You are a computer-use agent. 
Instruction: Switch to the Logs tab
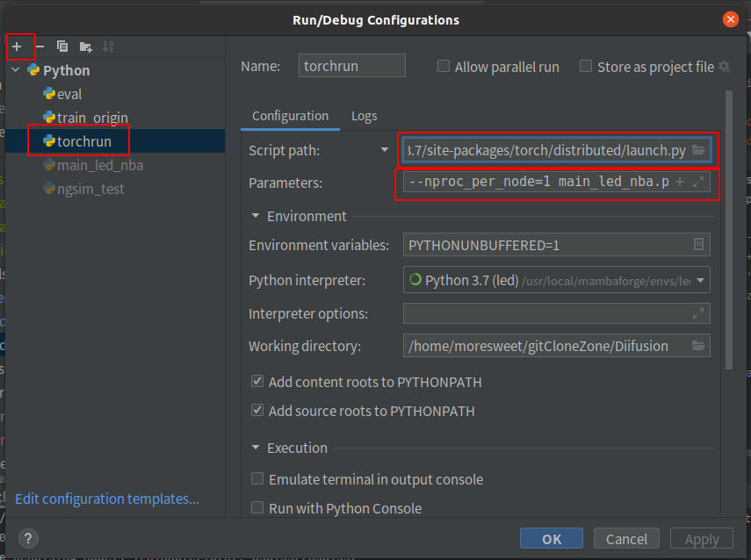364,117
